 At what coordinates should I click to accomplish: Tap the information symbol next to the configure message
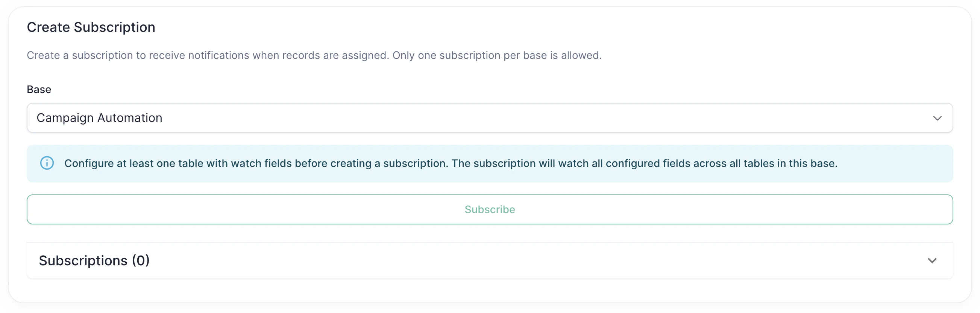tap(47, 163)
